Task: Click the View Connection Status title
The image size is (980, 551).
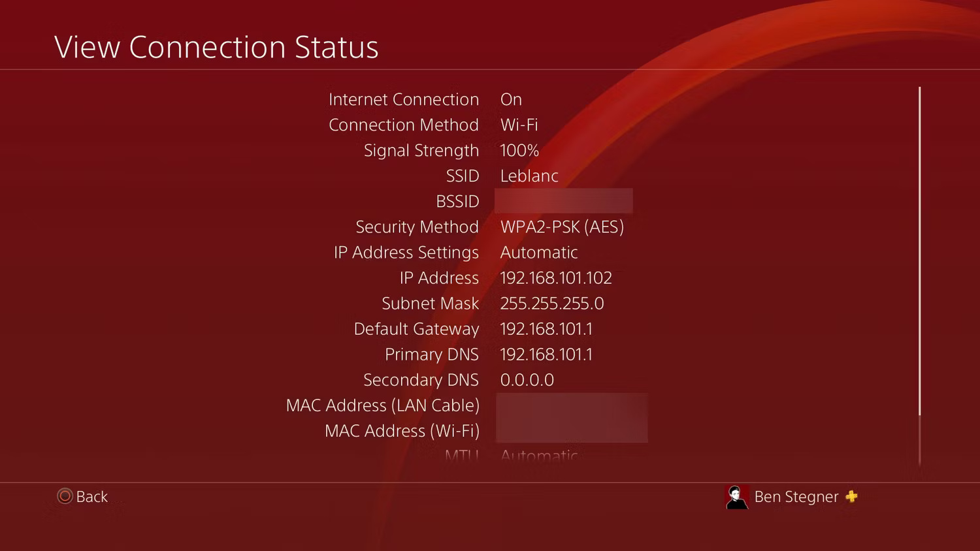Action: (x=216, y=46)
